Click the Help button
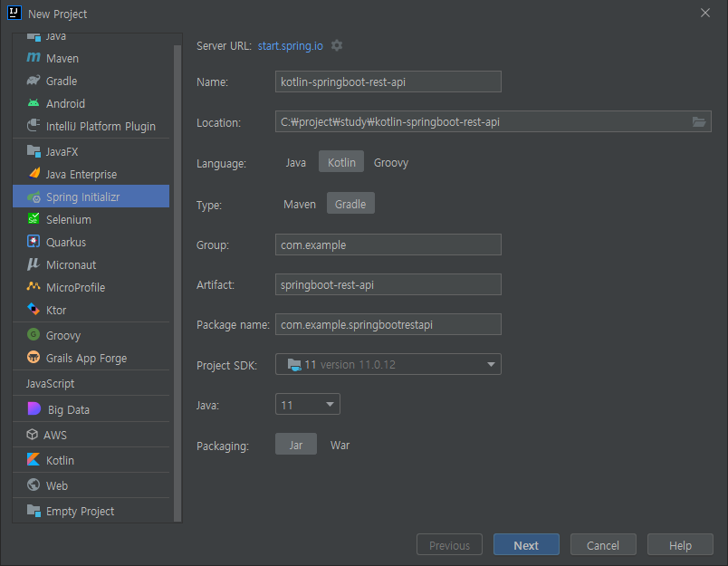 (680, 545)
